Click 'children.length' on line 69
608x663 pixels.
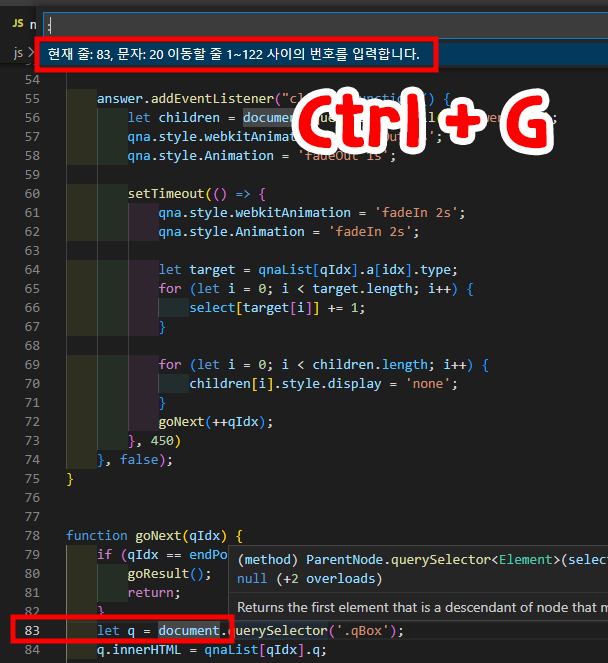coord(370,365)
